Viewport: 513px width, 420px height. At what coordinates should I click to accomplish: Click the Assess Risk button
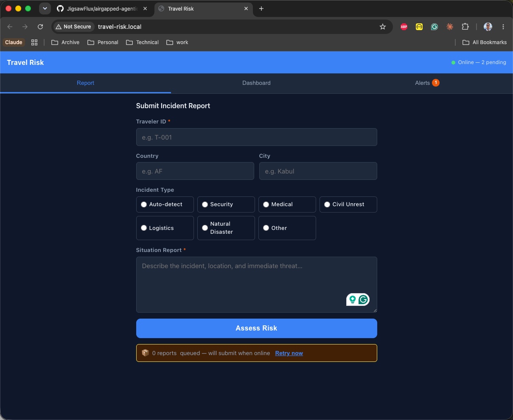click(257, 328)
